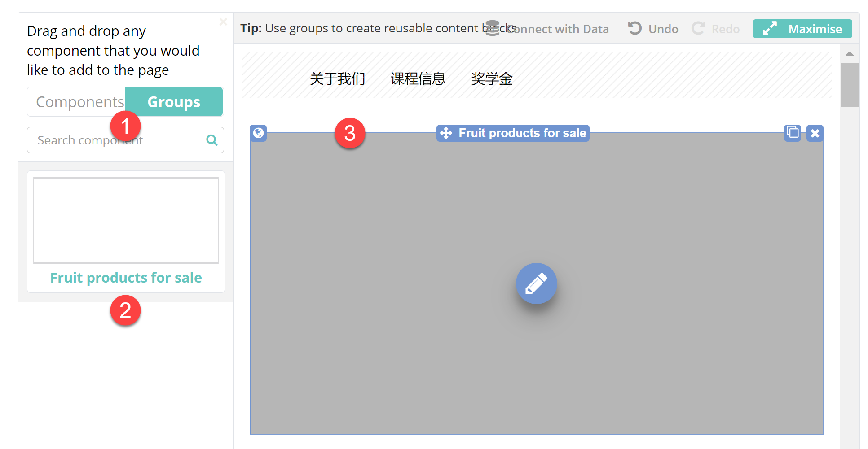This screenshot has width=868, height=449.
Task: Click the green Fruit products for sale label
Action: coord(126,278)
